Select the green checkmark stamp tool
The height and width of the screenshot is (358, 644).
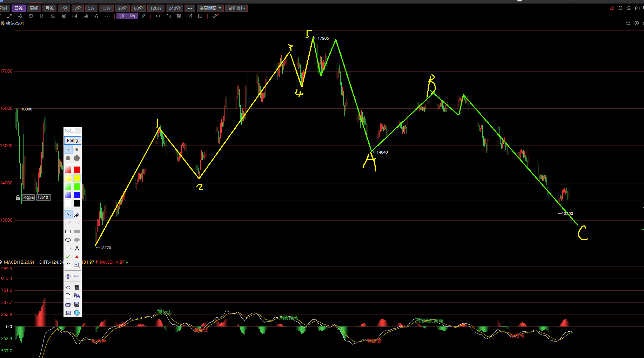[68, 257]
